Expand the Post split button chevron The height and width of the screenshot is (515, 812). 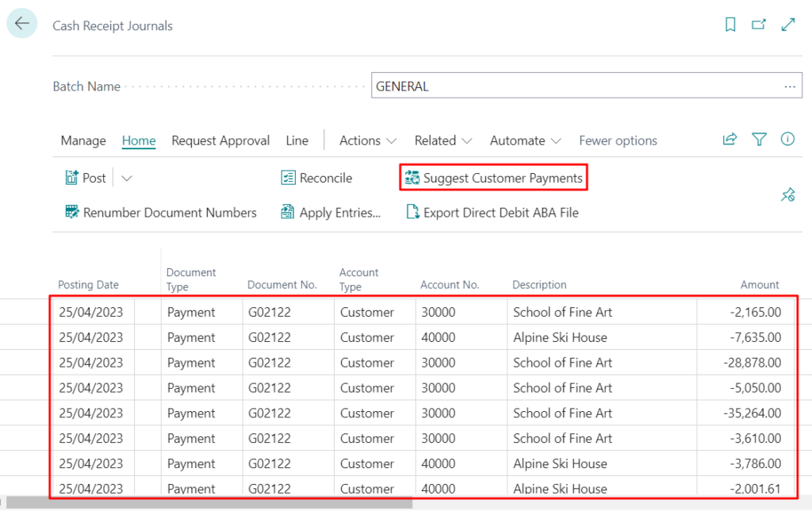pos(125,178)
